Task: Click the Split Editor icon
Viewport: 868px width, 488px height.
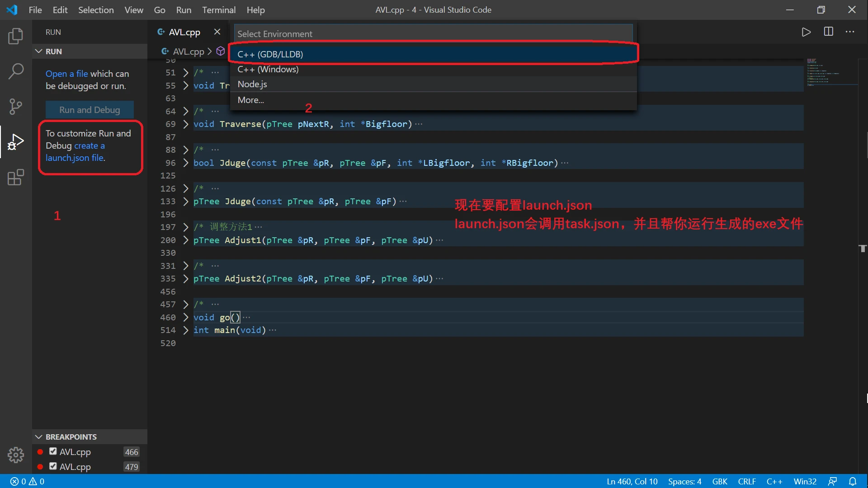Action: pyautogui.click(x=828, y=32)
